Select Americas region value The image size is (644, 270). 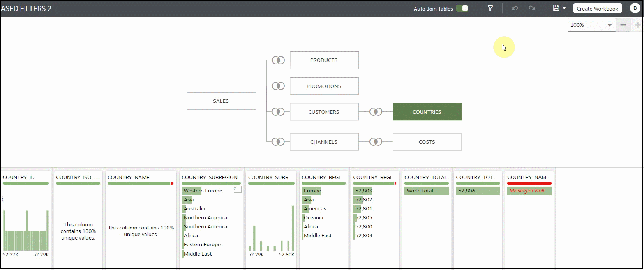(315, 208)
